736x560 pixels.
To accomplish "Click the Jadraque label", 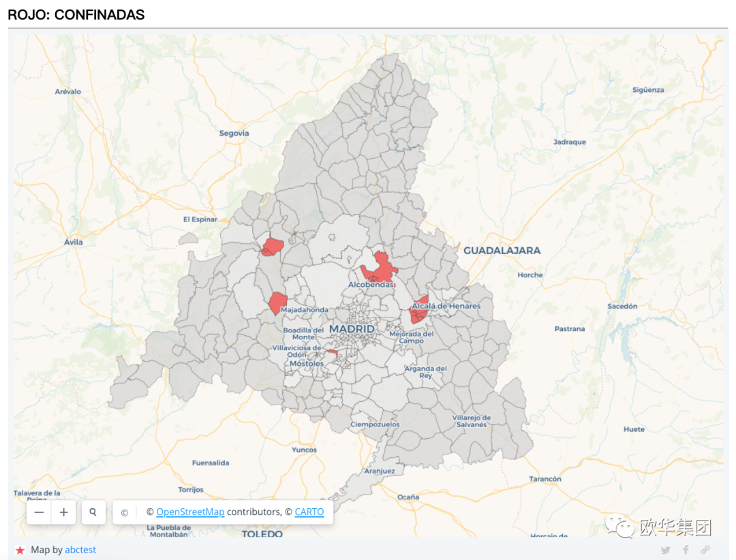I will click(x=569, y=142).
